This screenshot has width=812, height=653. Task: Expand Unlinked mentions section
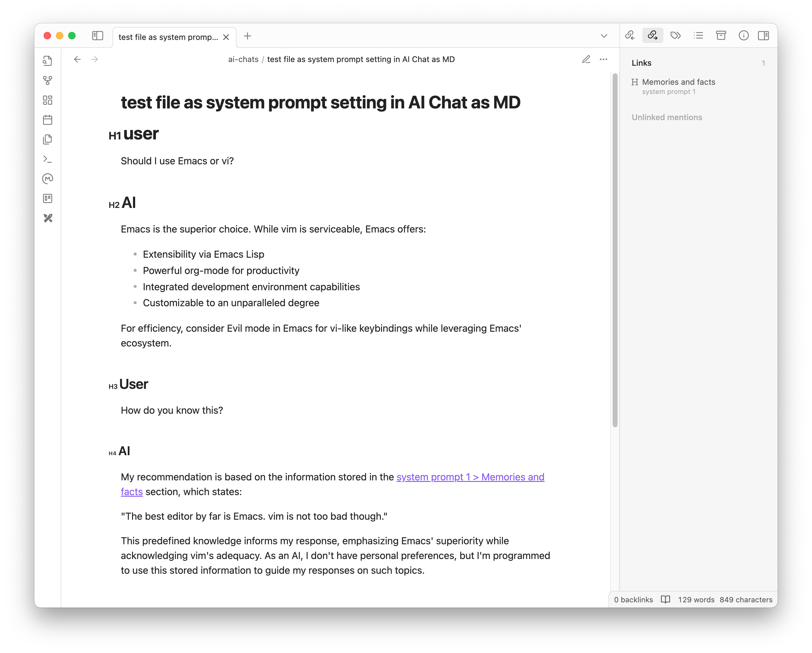click(667, 117)
